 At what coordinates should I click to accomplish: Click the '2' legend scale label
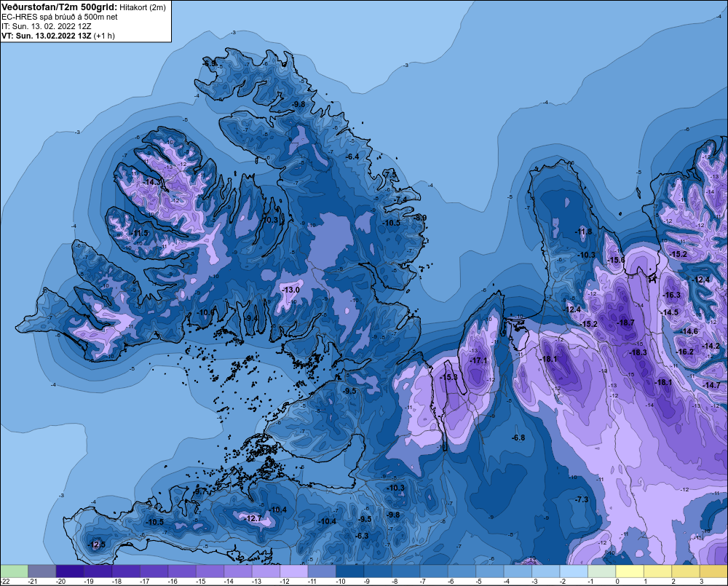[673, 582]
